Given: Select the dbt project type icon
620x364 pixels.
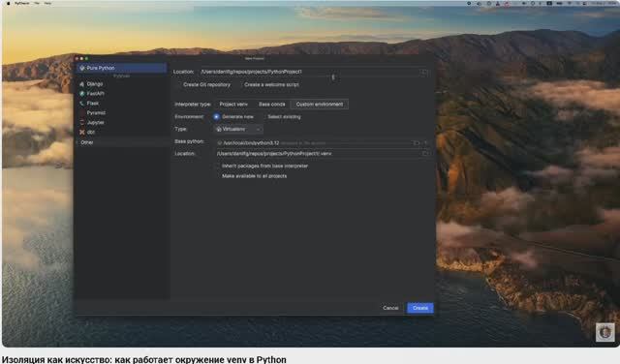Looking at the screenshot, I should (x=81, y=132).
